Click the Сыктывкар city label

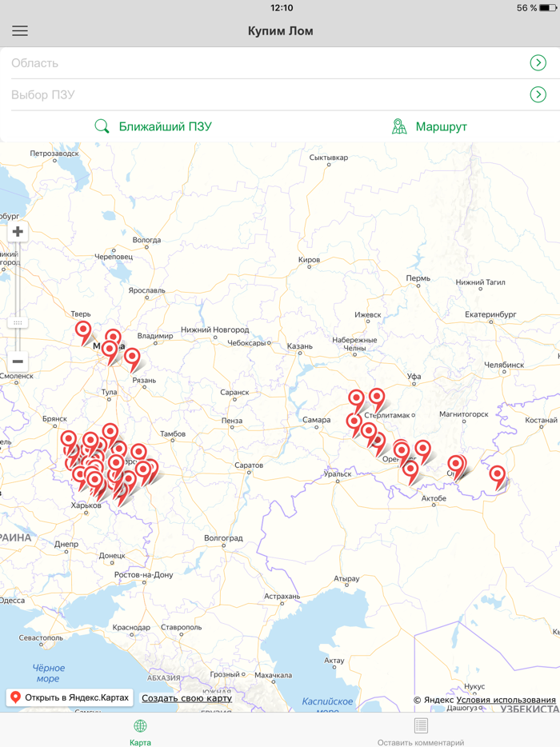click(328, 158)
